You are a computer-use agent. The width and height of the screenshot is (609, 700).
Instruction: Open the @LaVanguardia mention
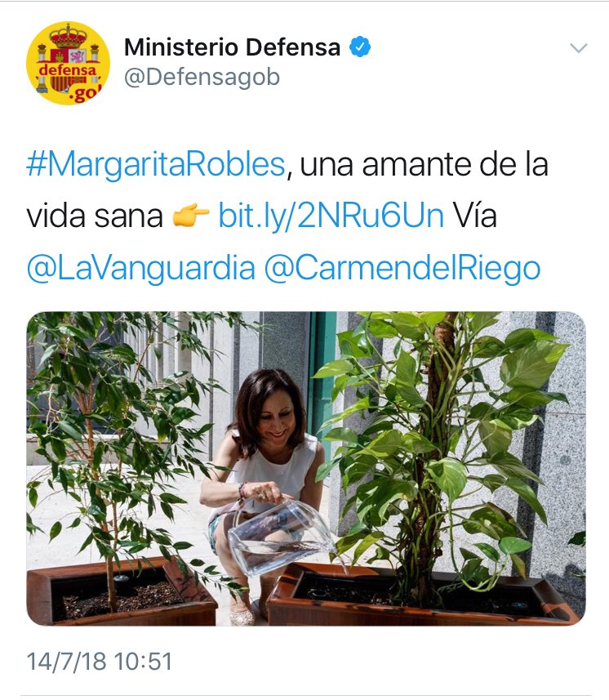coord(141,268)
